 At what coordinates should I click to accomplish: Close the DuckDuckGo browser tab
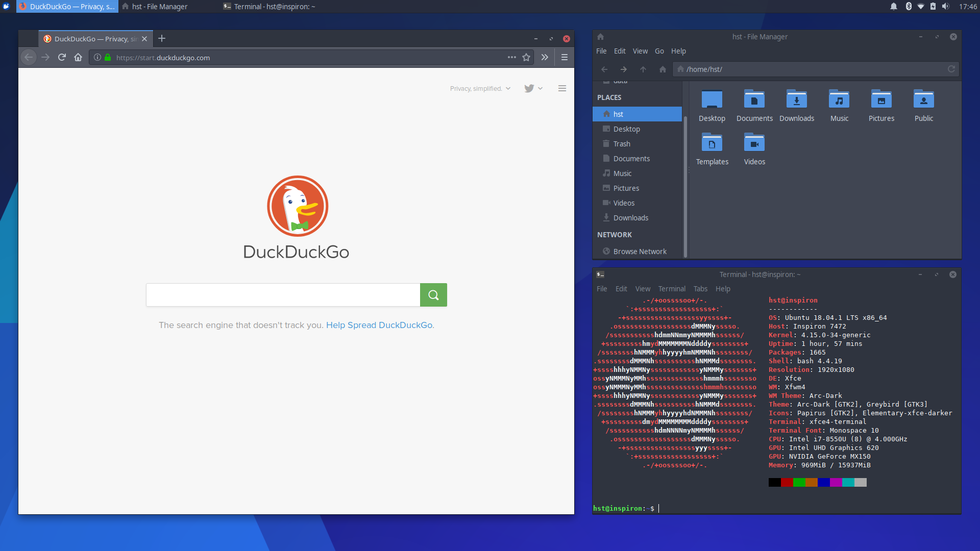tap(144, 39)
